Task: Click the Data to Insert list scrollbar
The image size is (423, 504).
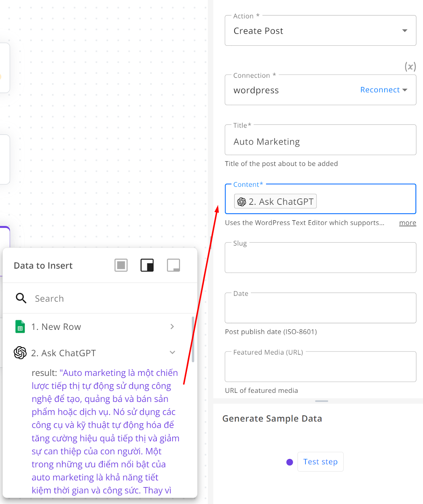Action: click(x=193, y=339)
